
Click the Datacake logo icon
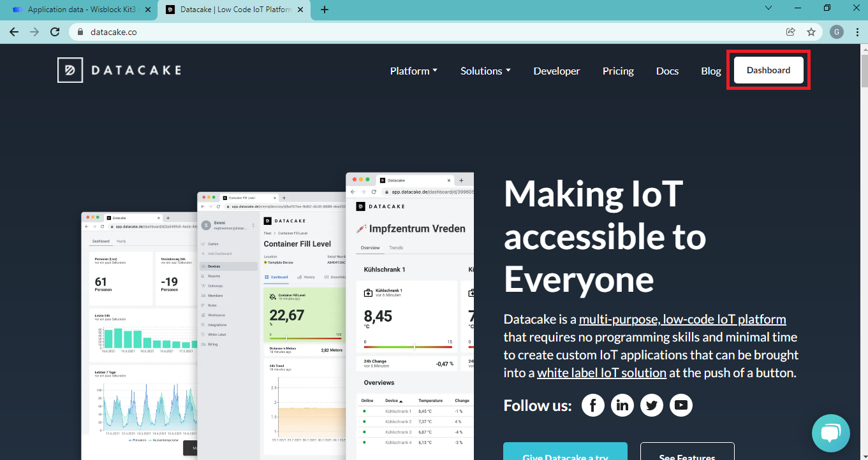coord(70,70)
